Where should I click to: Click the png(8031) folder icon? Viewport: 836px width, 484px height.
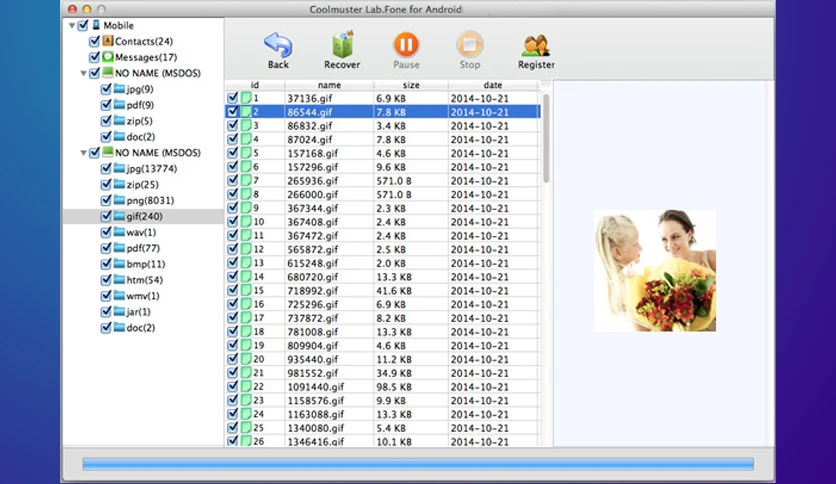click(x=119, y=200)
